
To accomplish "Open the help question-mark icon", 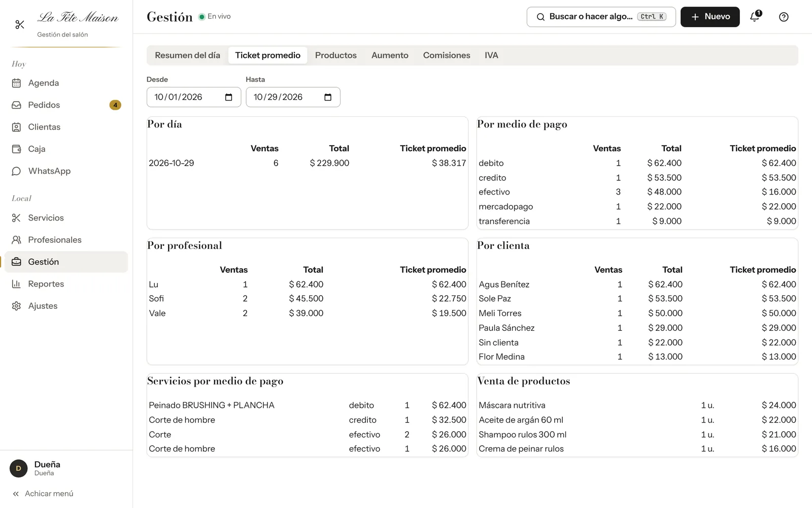I will tap(784, 17).
